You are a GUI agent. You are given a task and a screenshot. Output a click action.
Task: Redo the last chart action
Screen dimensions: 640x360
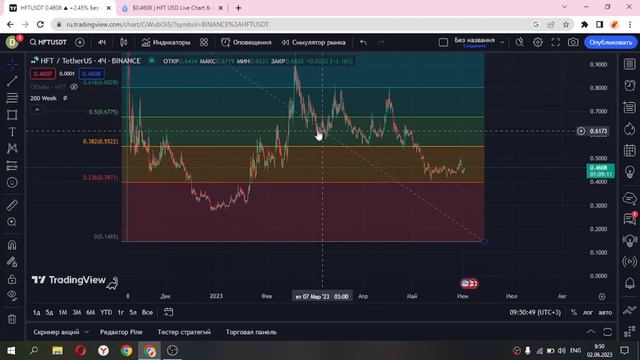(381, 42)
